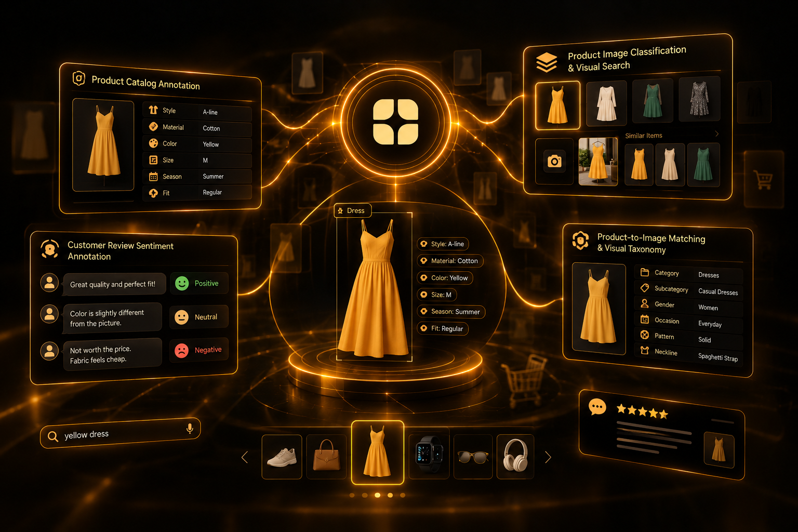Open the camera visual search icon
798x532 pixels.
pos(554,161)
